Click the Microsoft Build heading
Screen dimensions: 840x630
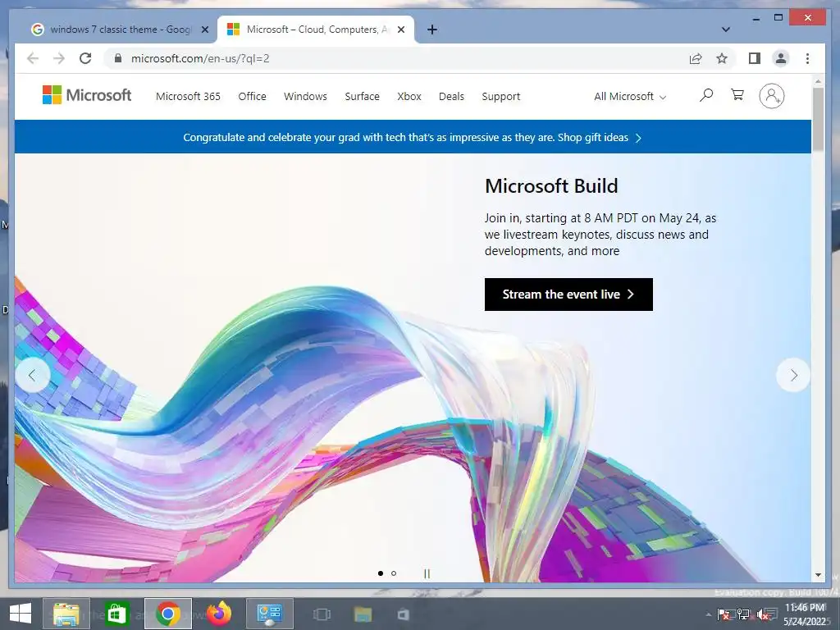click(x=551, y=186)
